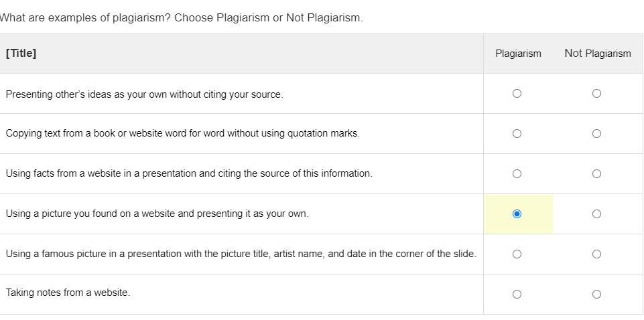Image resolution: width=644 pixels, height=320 pixels.
Task: Mark 'Taking notes from a website' as Not Plagiarism
Action: pos(596,294)
